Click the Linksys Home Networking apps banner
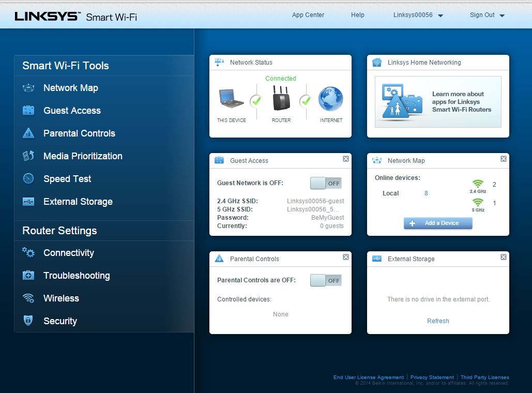 point(438,102)
